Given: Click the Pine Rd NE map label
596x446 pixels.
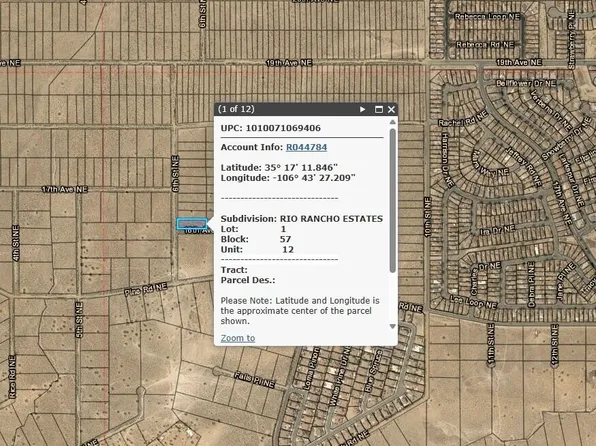Looking at the screenshot, I should click(x=146, y=290).
